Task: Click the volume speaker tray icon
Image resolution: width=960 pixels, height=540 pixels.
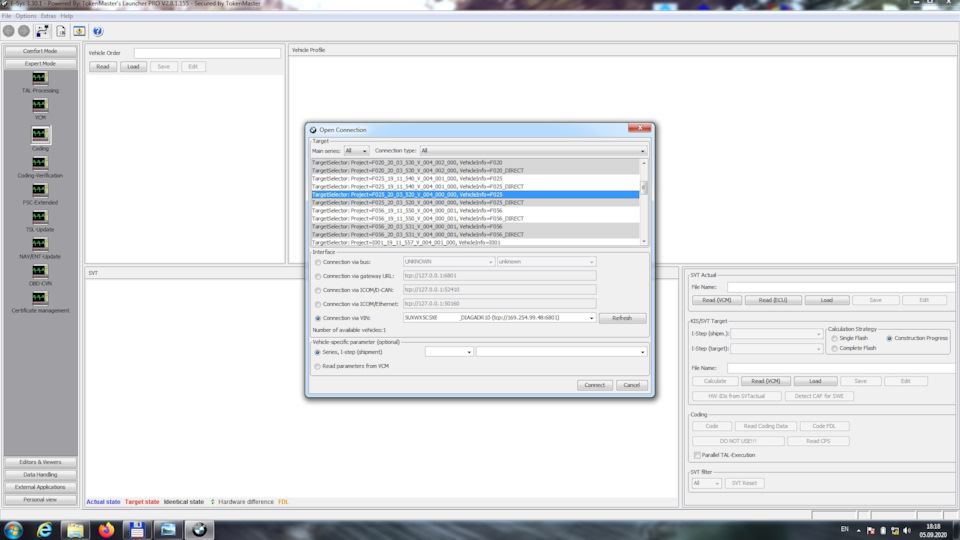Action: (907, 530)
